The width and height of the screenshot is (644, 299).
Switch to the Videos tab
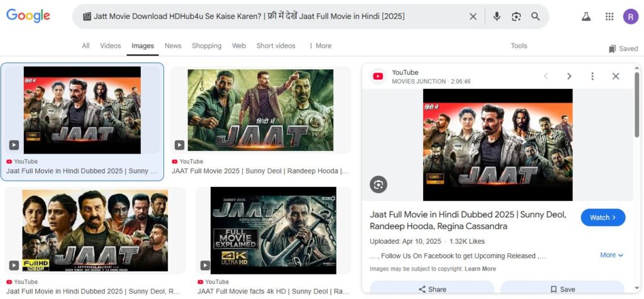111,46
